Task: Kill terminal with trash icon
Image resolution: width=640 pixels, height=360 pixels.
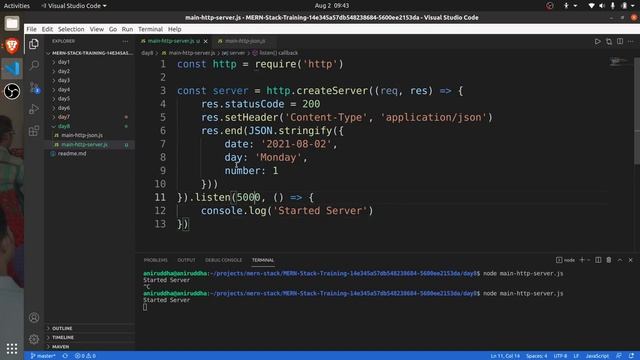Action: (609, 260)
